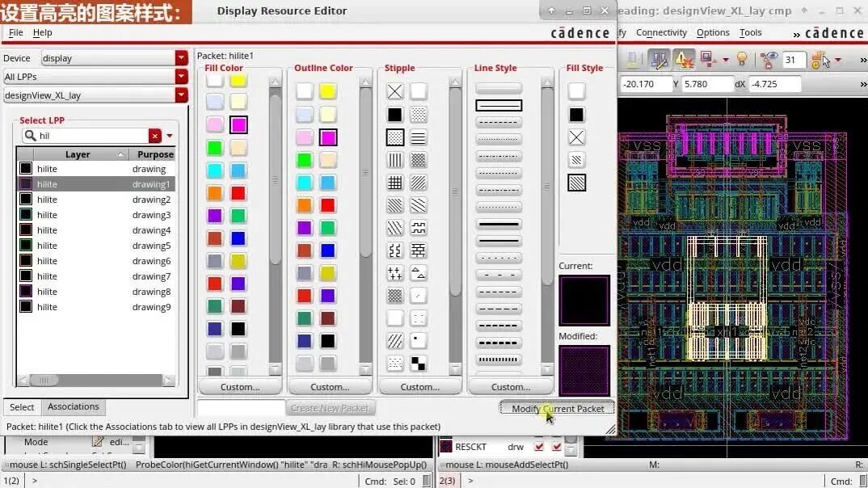Click the display level field showing 31
The image size is (868, 488).
click(794, 60)
